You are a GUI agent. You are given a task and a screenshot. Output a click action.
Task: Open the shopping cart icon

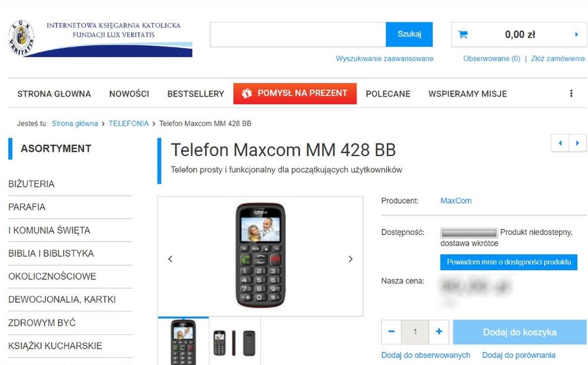(463, 35)
